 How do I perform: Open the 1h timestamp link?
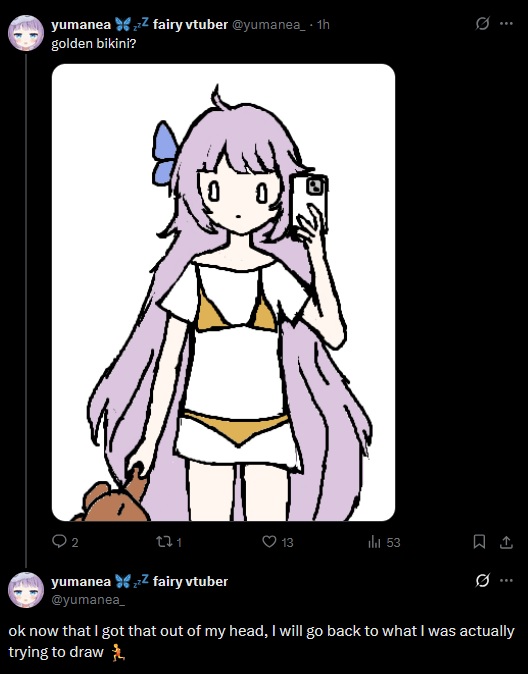(x=323, y=25)
